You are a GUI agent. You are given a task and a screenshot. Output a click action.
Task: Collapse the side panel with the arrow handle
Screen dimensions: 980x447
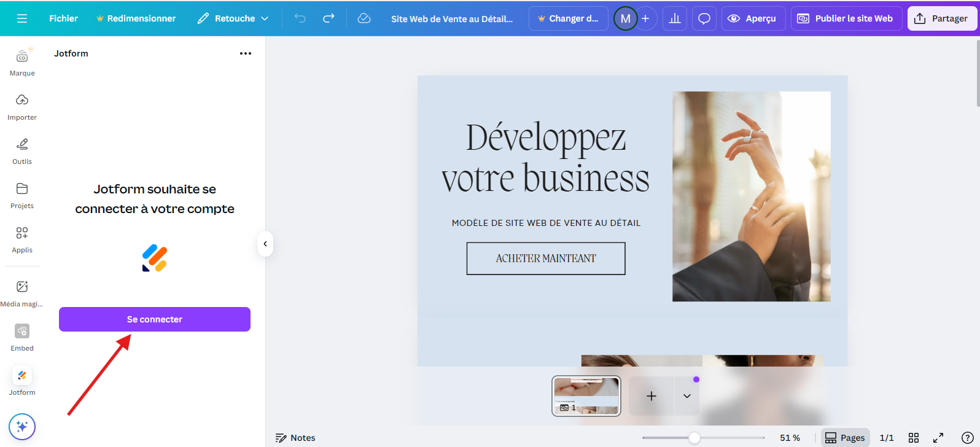click(265, 244)
